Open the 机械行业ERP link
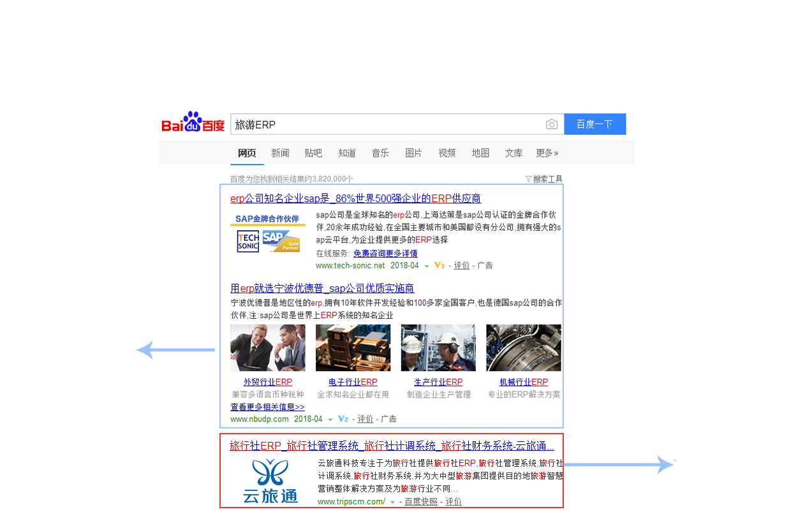The height and width of the screenshot is (512, 812). 524,382
